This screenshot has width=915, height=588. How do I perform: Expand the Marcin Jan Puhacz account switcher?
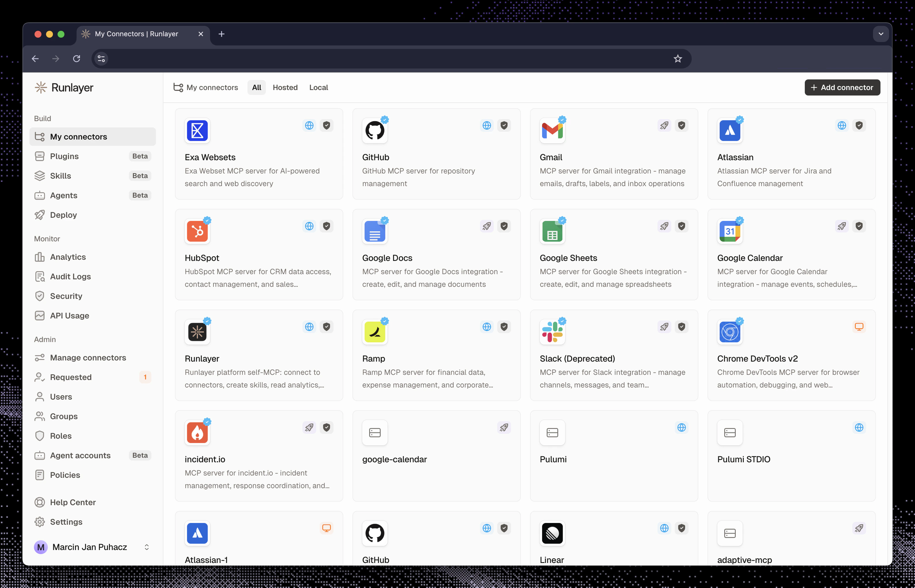pyautogui.click(x=146, y=547)
